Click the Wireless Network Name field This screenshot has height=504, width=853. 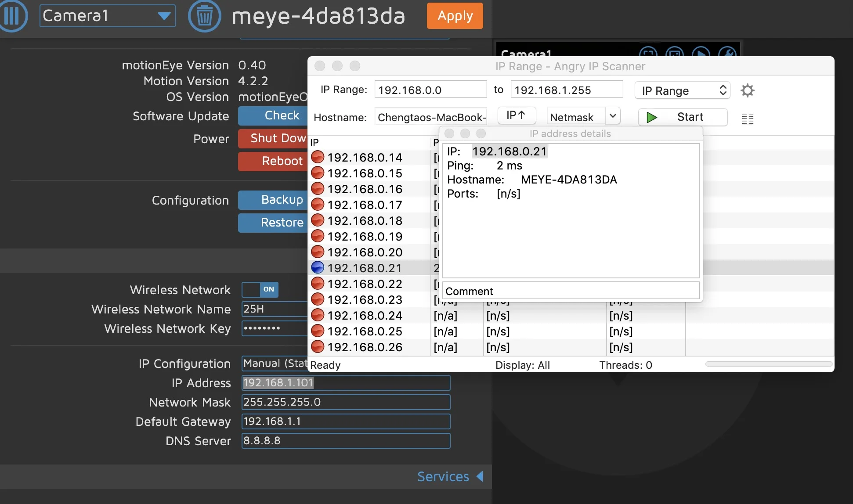(x=275, y=309)
